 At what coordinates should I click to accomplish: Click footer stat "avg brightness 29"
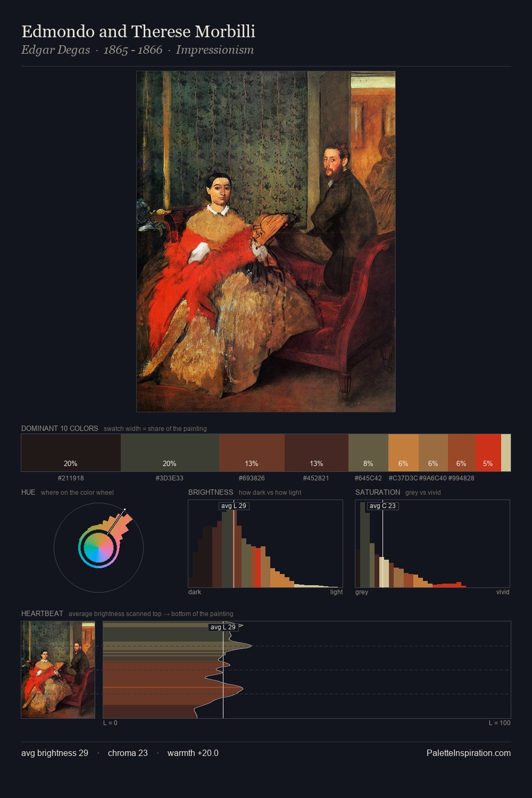point(55,753)
